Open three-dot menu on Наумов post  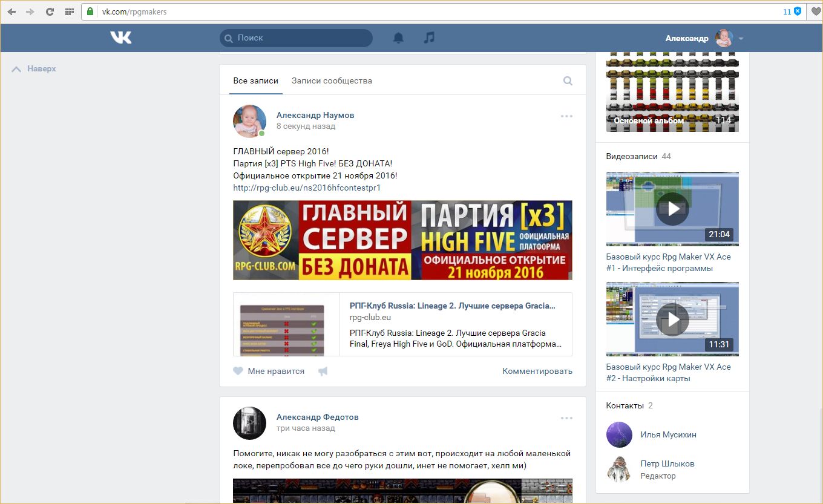(566, 116)
